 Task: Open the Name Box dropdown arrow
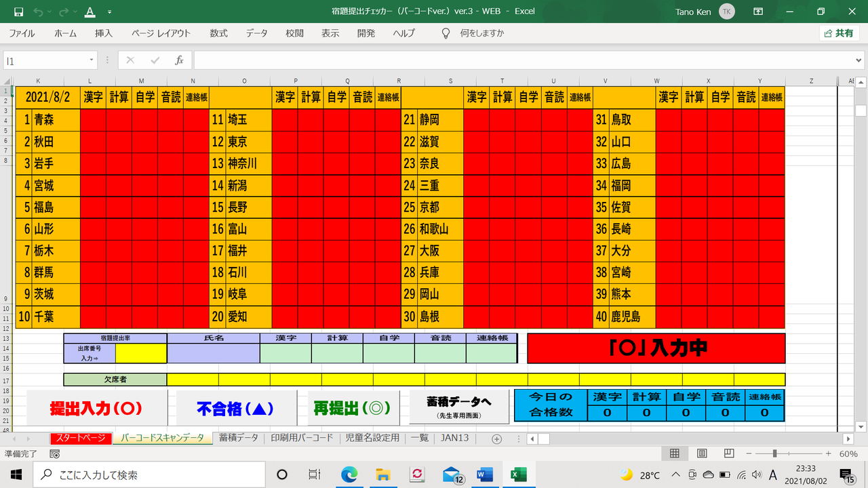coord(92,60)
